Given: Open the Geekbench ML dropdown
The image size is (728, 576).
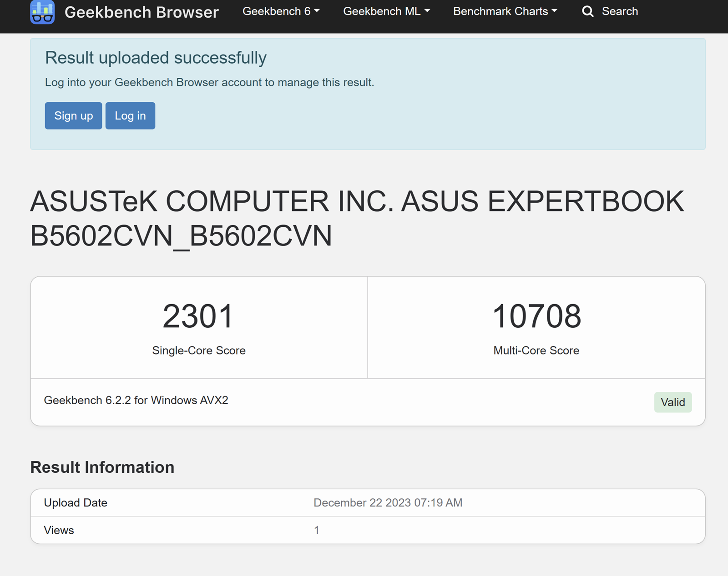Looking at the screenshot, I should (x=386, y=11).
